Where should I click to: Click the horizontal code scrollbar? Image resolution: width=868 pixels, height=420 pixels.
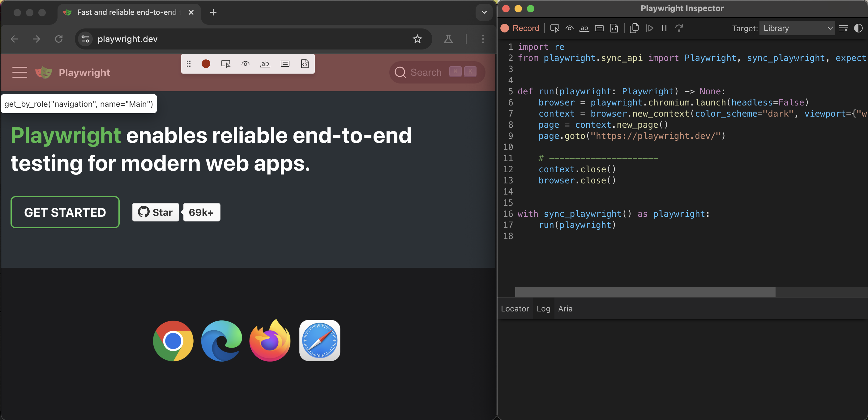(645, 292)
